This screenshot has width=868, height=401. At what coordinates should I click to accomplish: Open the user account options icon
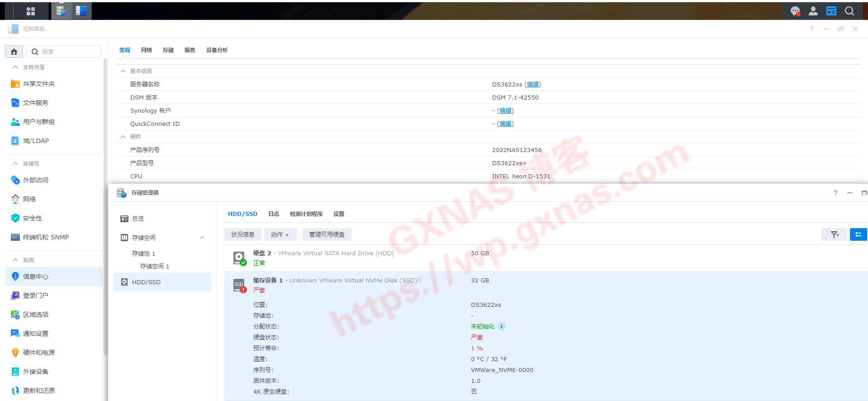[x=813, y=11]
